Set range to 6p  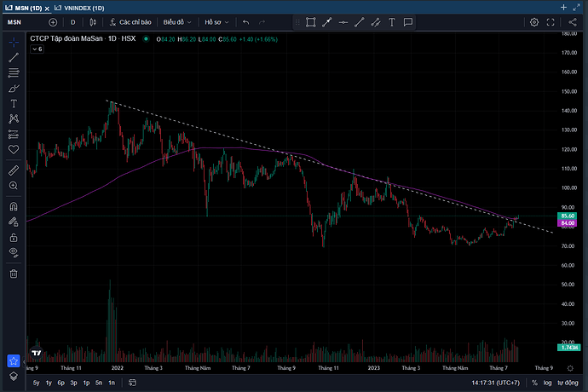point(61,383)
